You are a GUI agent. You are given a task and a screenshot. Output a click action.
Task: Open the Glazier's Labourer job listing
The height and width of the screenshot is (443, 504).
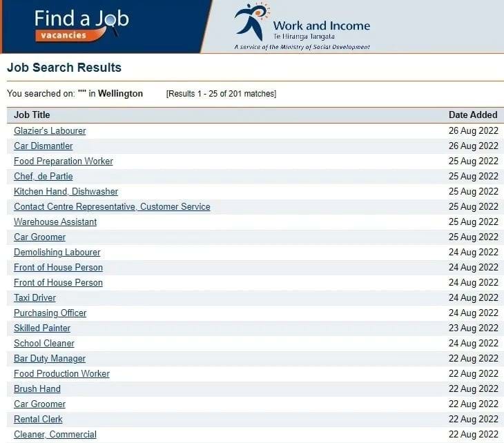click(x=50, y=130)
